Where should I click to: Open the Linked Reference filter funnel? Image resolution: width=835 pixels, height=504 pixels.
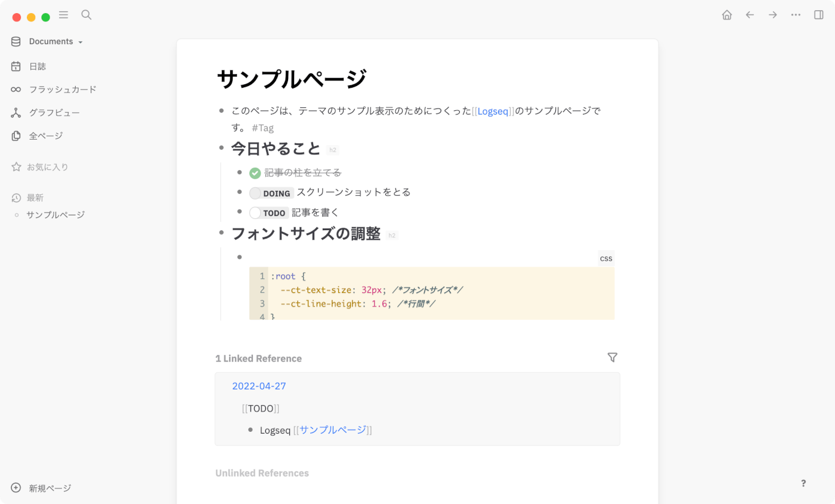pos(613,357)
